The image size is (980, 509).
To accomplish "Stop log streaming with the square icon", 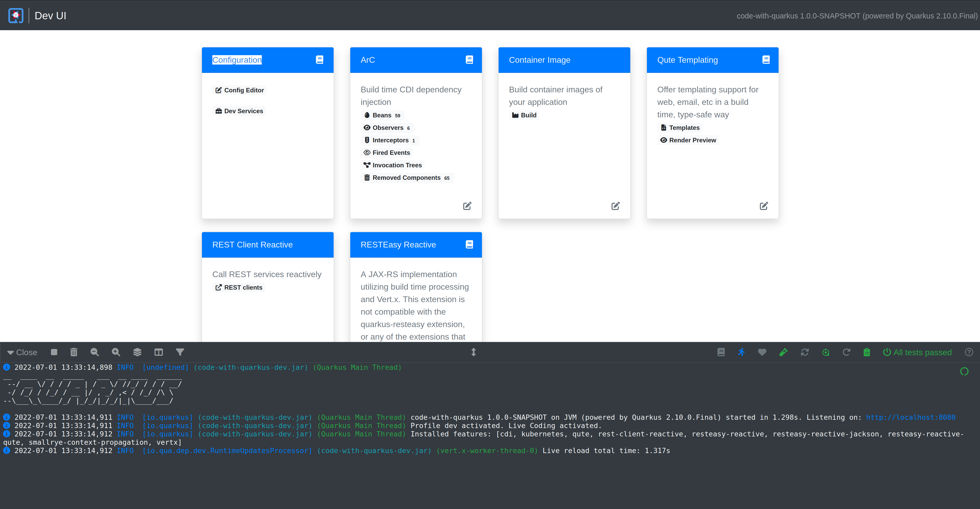I will tap(54, 352).
